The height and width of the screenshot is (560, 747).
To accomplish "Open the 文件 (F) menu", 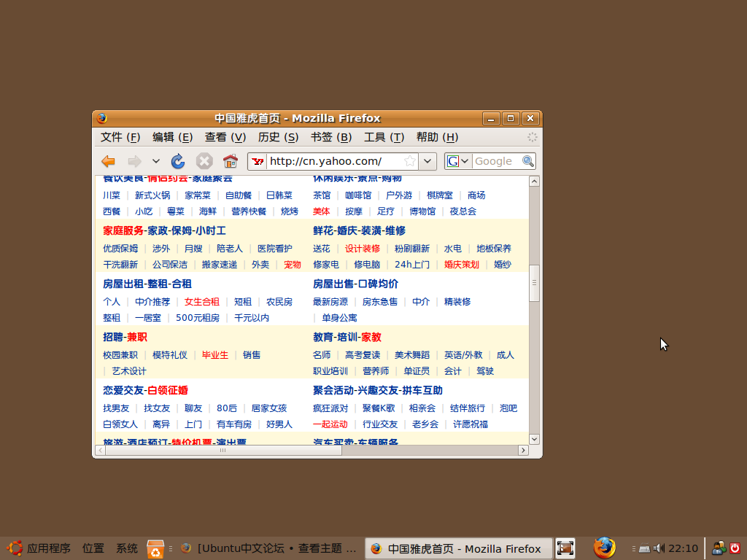I will pos(120,137).
